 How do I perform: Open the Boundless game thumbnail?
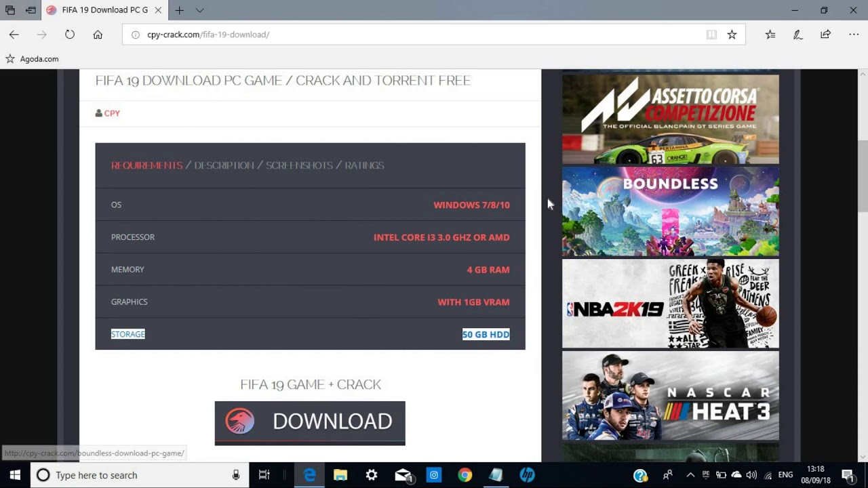coord(671,211)
